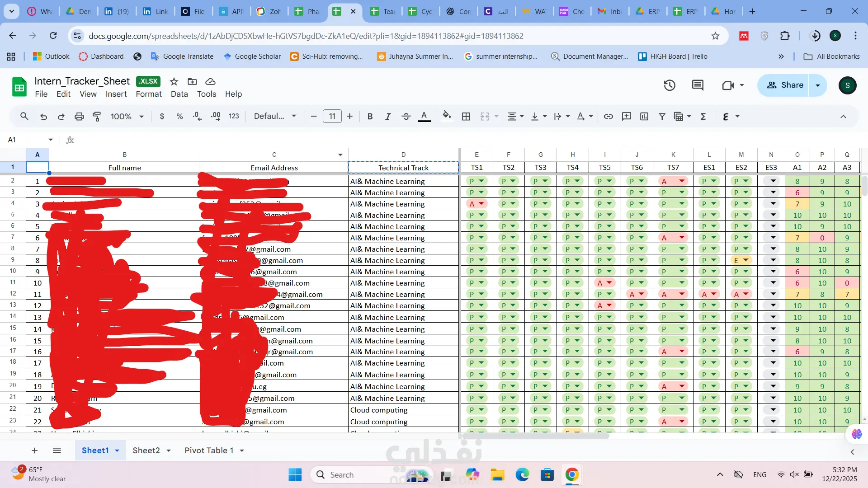868x488 pixels.
Task: Toggle strikethrough formatting
Action: 406,117
